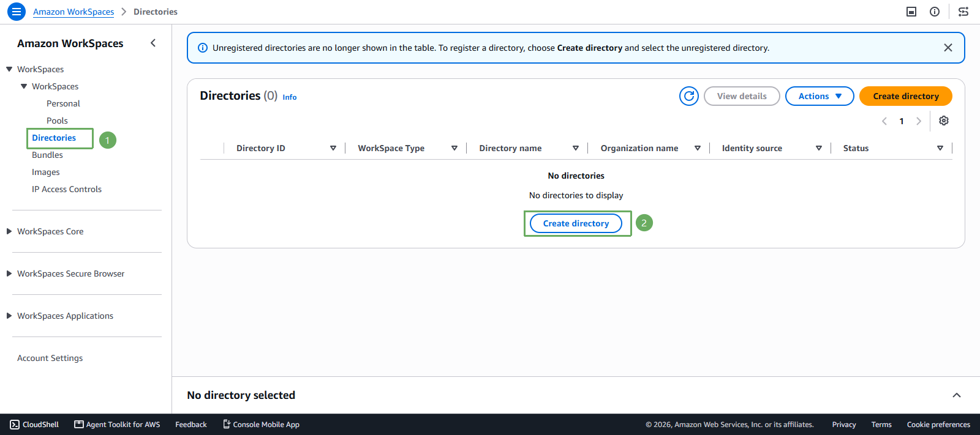Sort by Identity source column
This screenshot has width=980, height=435.
(x=819, y=148)
